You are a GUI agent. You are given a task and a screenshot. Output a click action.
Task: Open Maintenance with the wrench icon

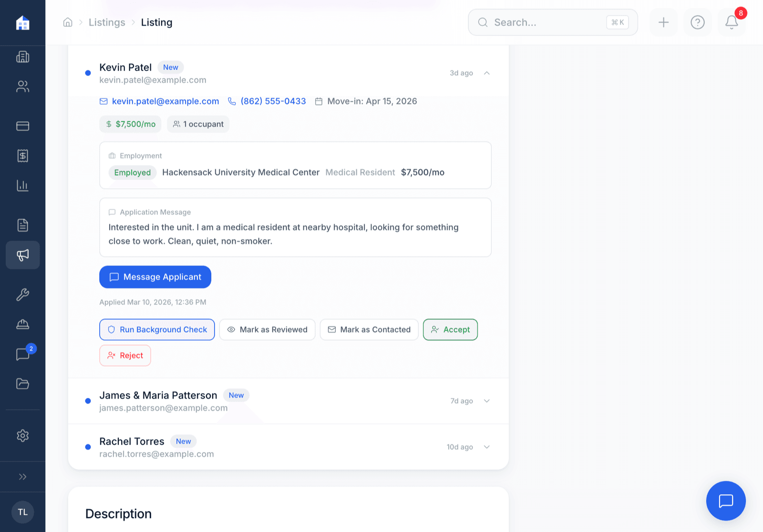point(22,295)
